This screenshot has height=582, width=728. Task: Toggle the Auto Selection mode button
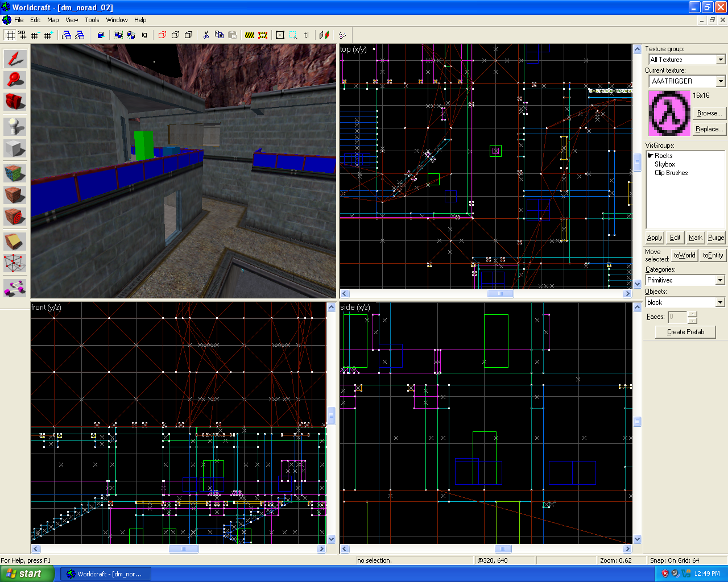(293, 35)
